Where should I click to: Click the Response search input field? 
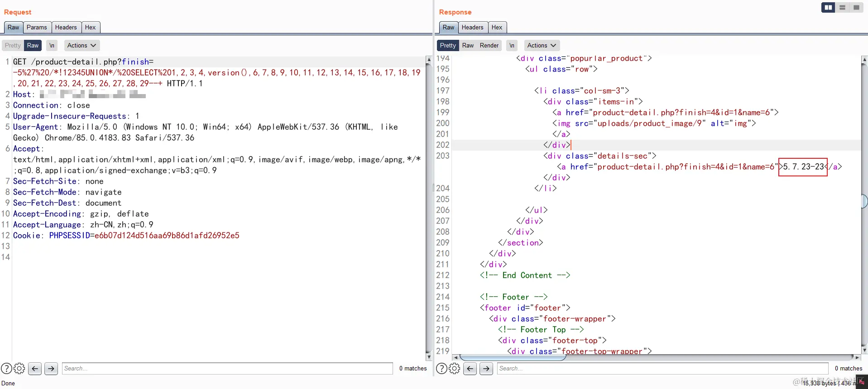pos(663,369)
